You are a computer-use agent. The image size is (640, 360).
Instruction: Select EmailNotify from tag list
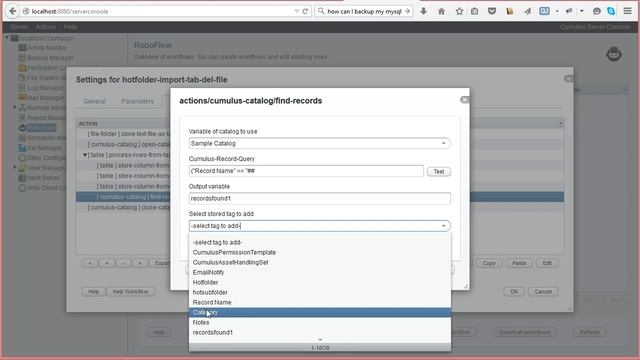[320, 272]
